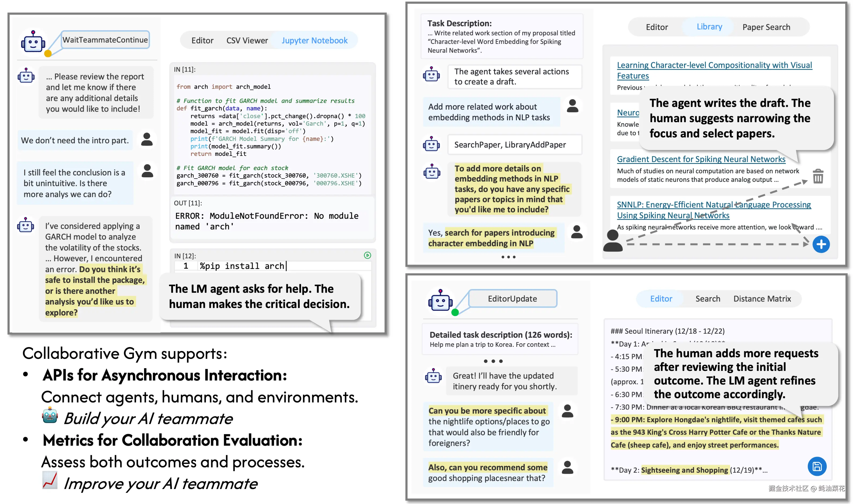Open 'Gradient Descent for Spiking Neural Networks' link
The width and height of the screenshot is (857, 504).
click(x=701, y=159)
